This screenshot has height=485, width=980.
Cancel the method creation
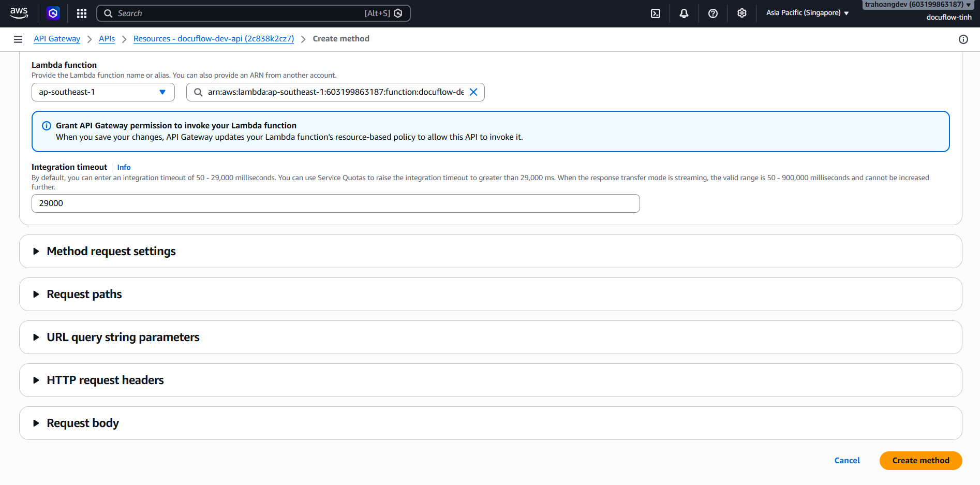(847, 461)
